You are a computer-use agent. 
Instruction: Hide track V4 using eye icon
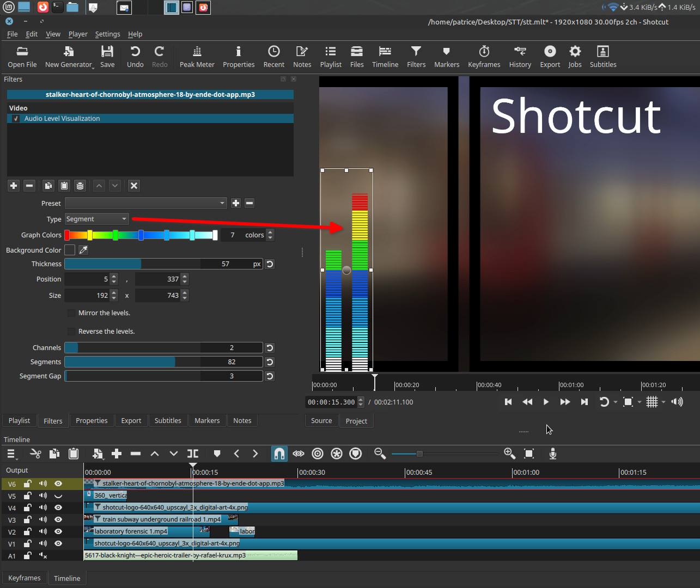click(x=58, y=507)
